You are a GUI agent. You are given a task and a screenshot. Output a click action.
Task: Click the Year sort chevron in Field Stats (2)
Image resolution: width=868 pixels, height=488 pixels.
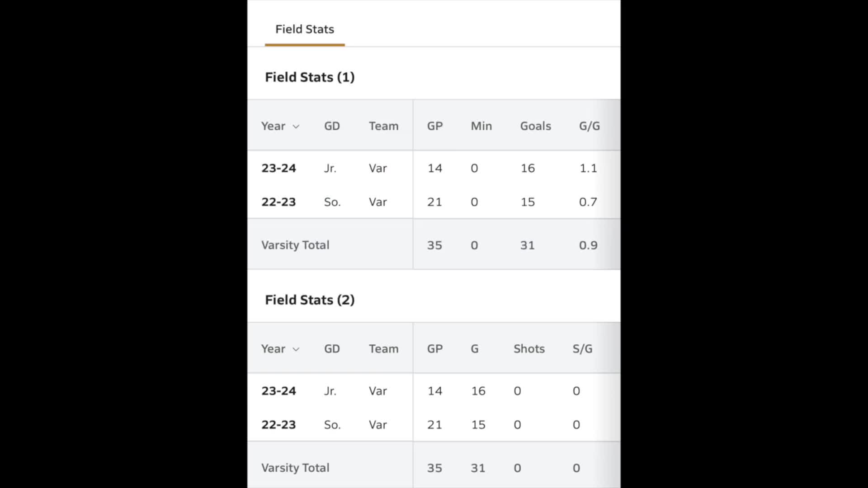pos(296,349)
